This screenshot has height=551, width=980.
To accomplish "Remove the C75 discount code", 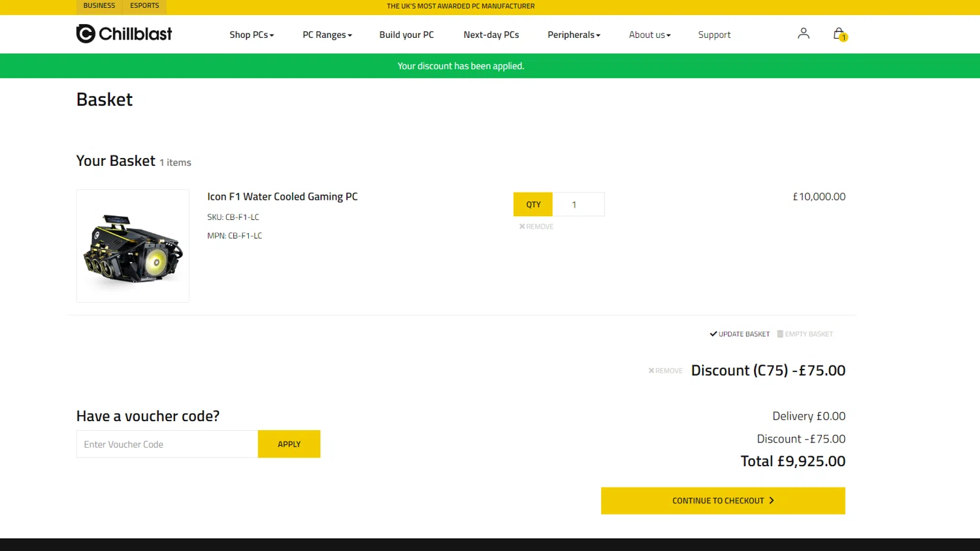I will click(665, 371).
